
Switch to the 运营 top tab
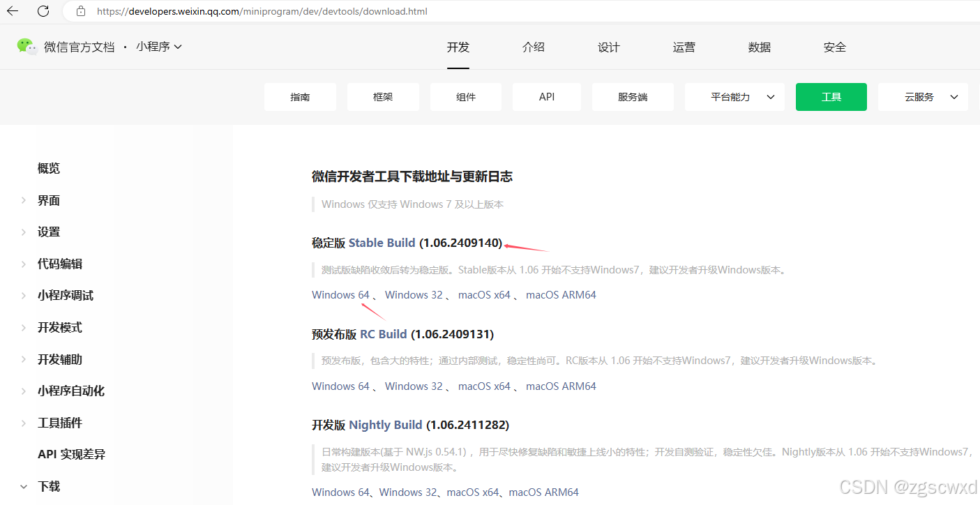(684, 47)
